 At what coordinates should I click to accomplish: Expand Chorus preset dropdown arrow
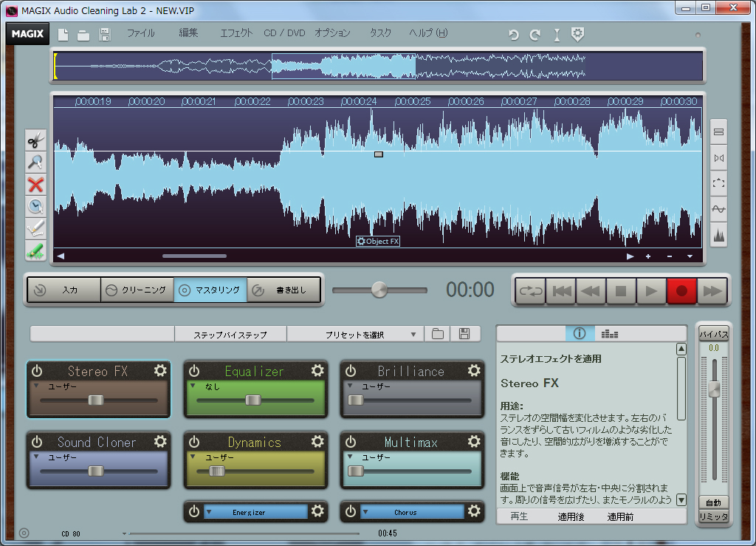(x=366, y=512)
